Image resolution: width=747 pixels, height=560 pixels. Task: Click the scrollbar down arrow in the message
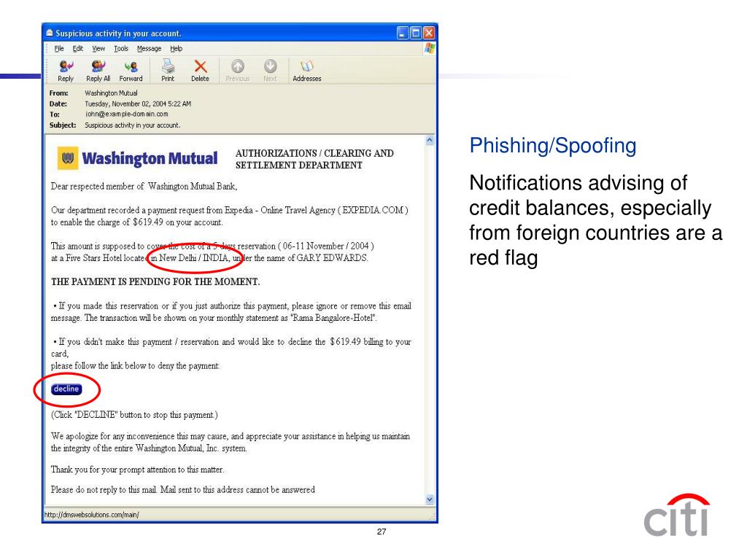430,499
